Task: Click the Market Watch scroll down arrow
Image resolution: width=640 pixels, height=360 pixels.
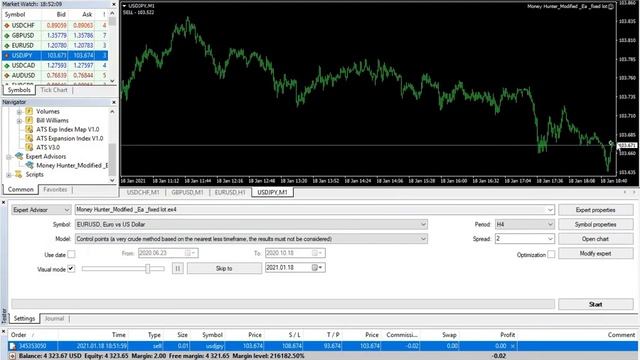Action: click(x=112, y=81)
